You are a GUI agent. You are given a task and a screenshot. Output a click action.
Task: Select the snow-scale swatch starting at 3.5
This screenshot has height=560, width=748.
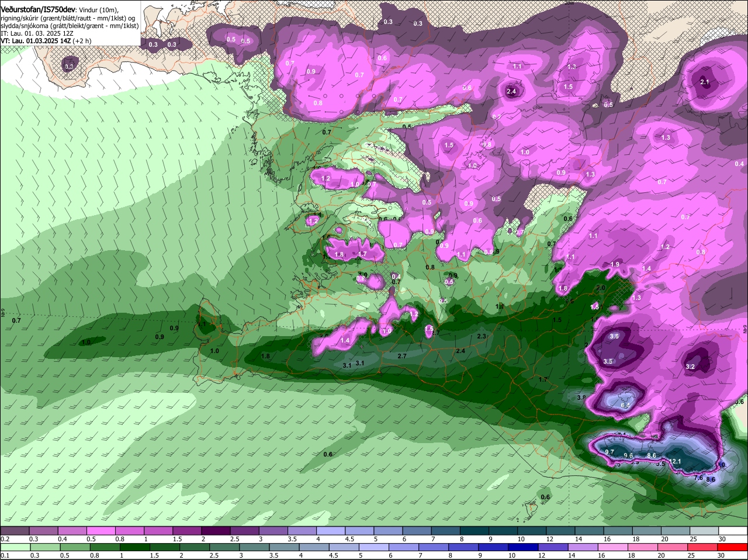tap(302, 530)
